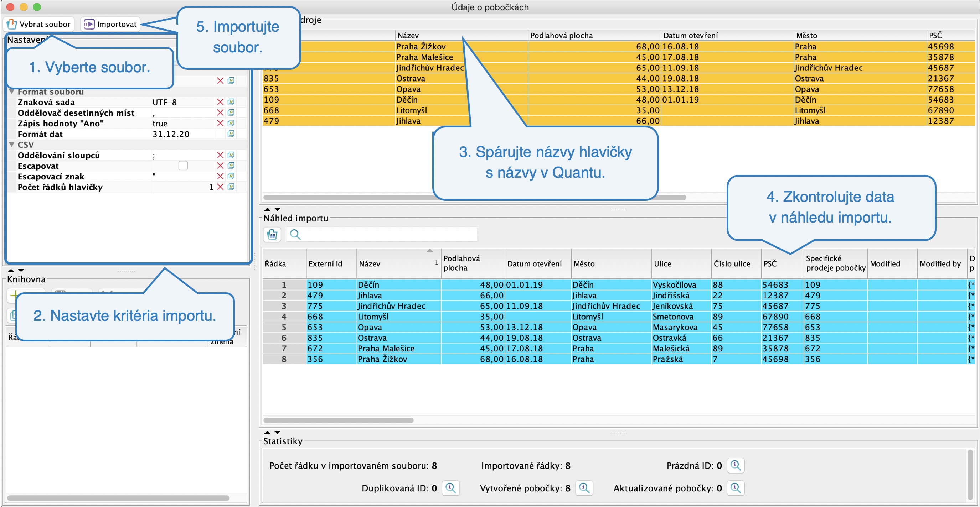
Task: Click the Modified by column header
Action: (x=942, y=263)
